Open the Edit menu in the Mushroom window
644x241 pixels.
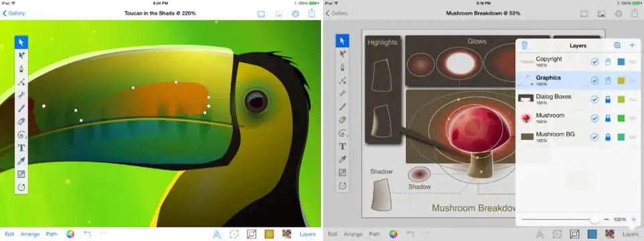tap(332, 234)
